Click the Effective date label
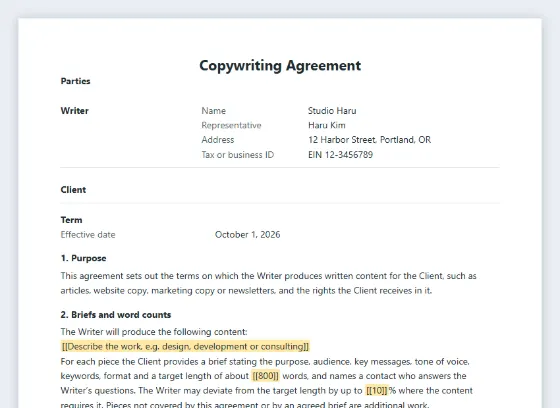Image resolution: width=560 pixels, height=408 pixels. click(88, 235)
